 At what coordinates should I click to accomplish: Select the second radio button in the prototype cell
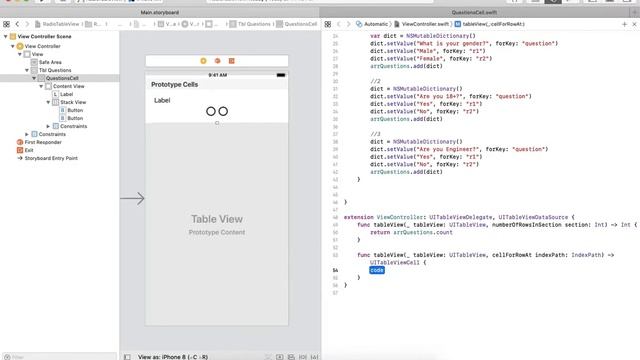tap(223, 111)
